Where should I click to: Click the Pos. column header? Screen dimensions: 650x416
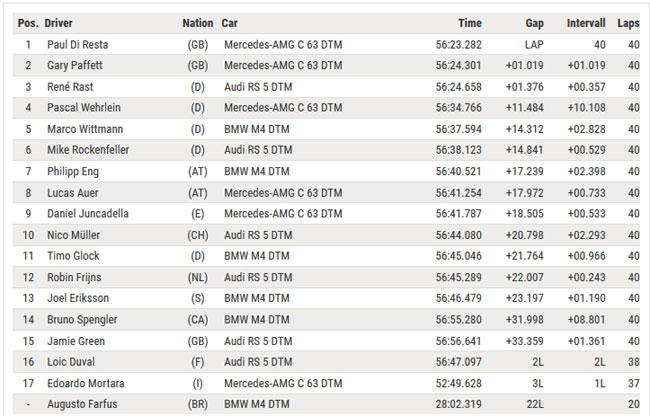[x=28, y=23]
